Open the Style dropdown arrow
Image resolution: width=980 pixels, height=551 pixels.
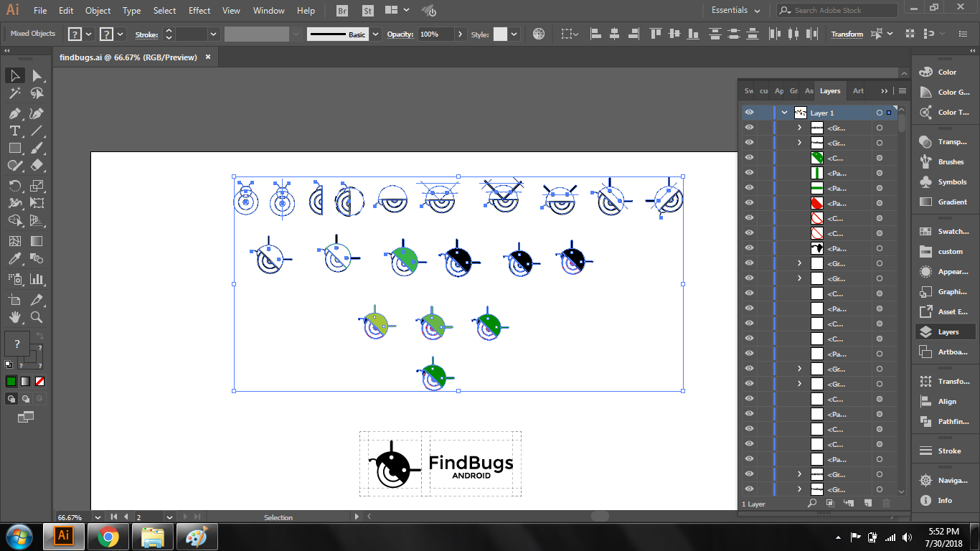pos(514,34)
